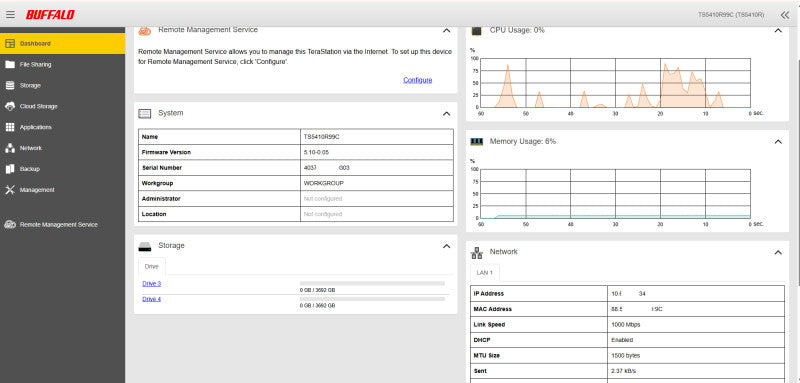Click the Serial Number label
Viewport: 800px width, 383px height.
[x=162, y=168]
